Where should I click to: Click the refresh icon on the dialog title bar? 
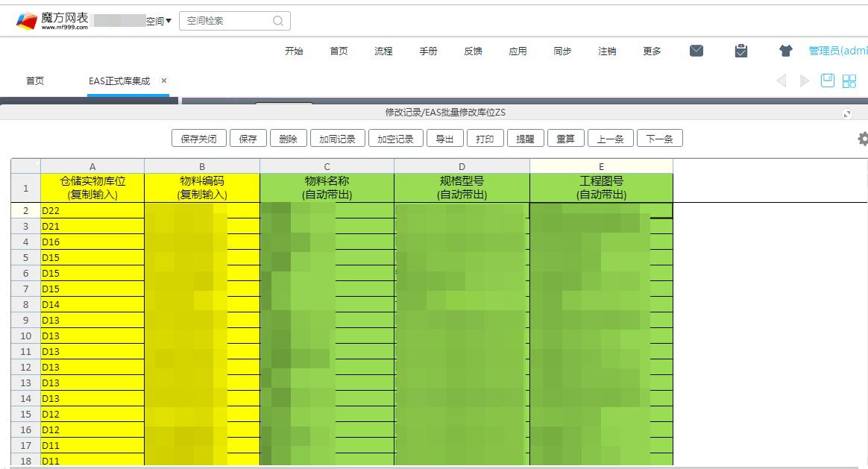tap(846, 113)
